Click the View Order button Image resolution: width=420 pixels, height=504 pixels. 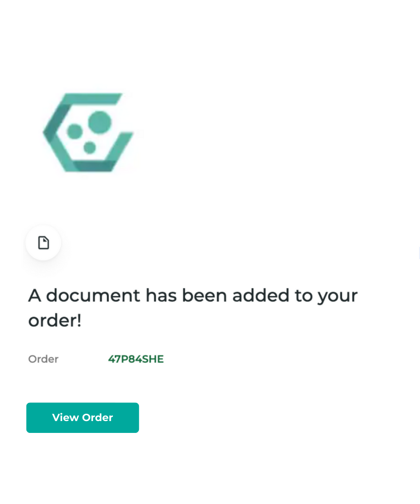click(82, 417)
